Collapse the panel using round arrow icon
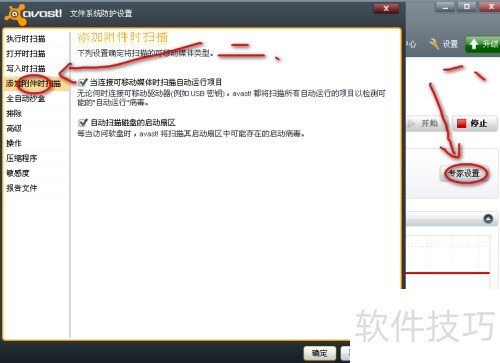Viewport: 500px width, 363px height. click(x=488, y=219)
